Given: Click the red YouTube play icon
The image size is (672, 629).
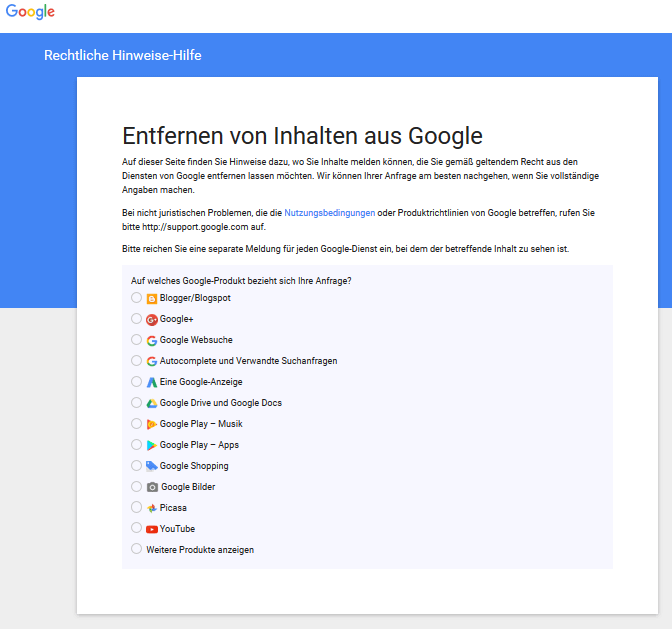Looking at the screenshot, I should pos(152,530).
